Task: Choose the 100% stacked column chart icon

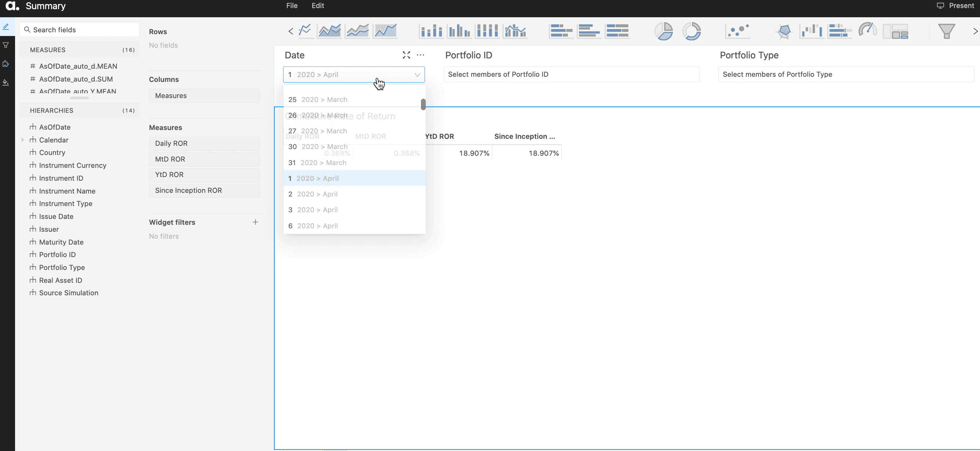Action: point(487,30)
